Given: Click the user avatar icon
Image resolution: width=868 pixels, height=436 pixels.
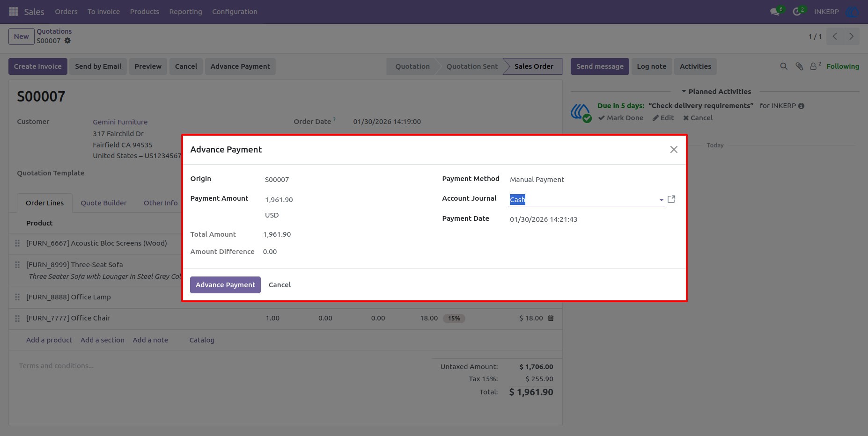Looking at the screenshot, I should coord(852,12).
